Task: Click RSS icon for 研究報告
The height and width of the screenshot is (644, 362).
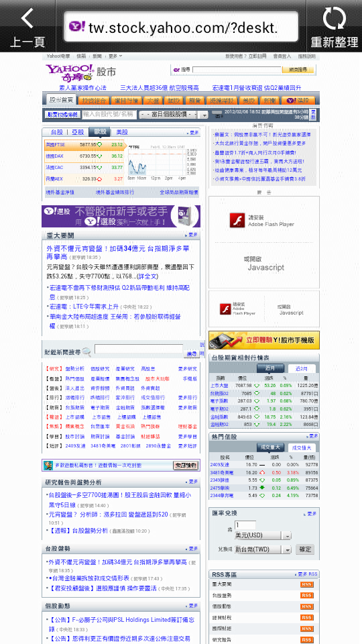Action: [306, 640]
